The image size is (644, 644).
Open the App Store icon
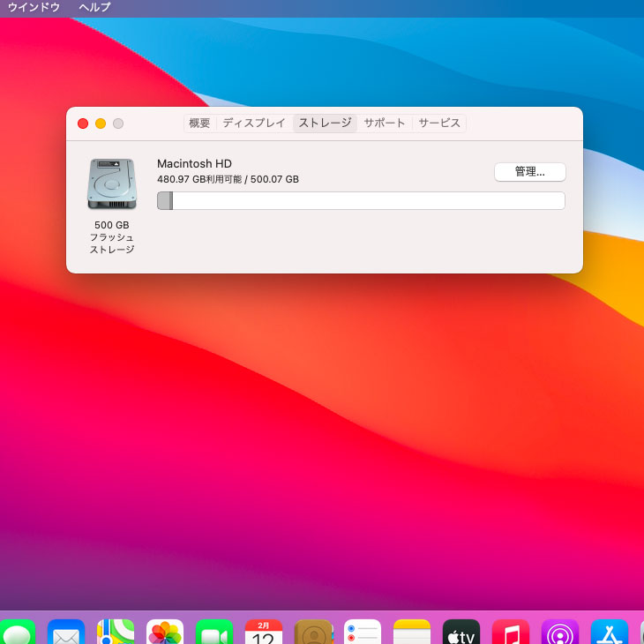point(610,633)
